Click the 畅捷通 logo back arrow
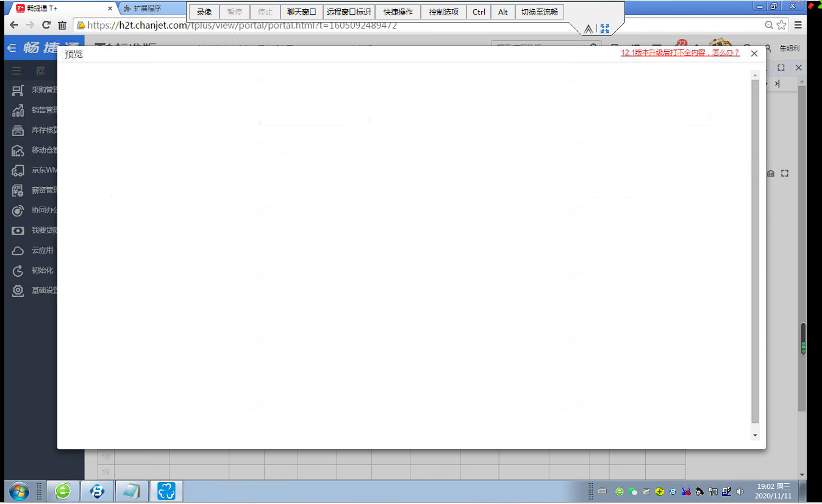Image resolution: width=822 pixels, height=504 pixels. 12,49
